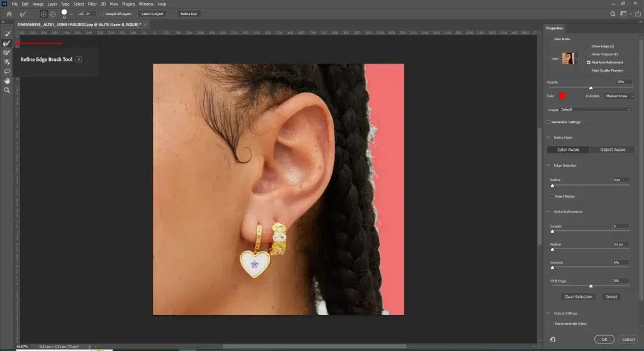Click the Radius slider handle
The width and height of the screenshot is (644, 351).
click(x=552, y=186)
